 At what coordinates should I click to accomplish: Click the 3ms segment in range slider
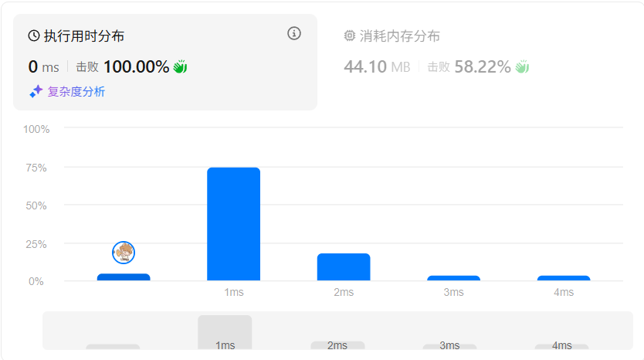[449, 346]
